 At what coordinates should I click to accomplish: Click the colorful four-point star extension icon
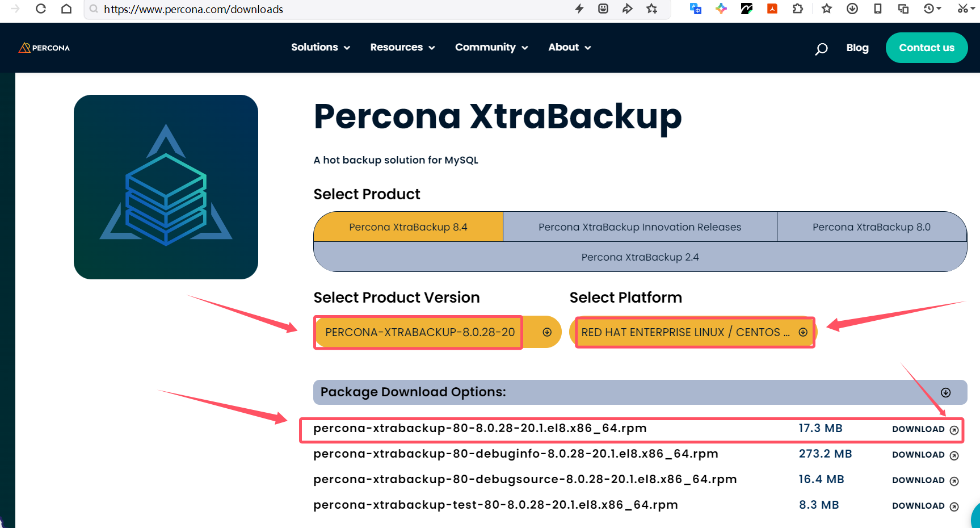tap(721, 9)
